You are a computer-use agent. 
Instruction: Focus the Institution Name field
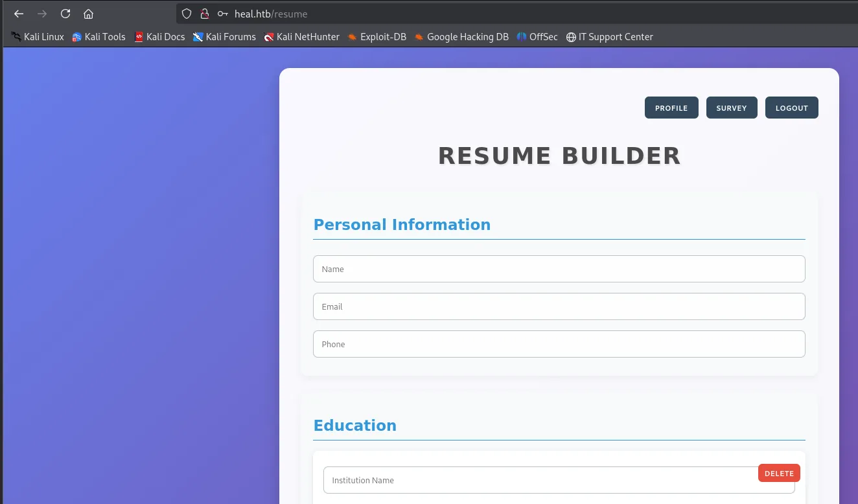[x=559, y=480]
